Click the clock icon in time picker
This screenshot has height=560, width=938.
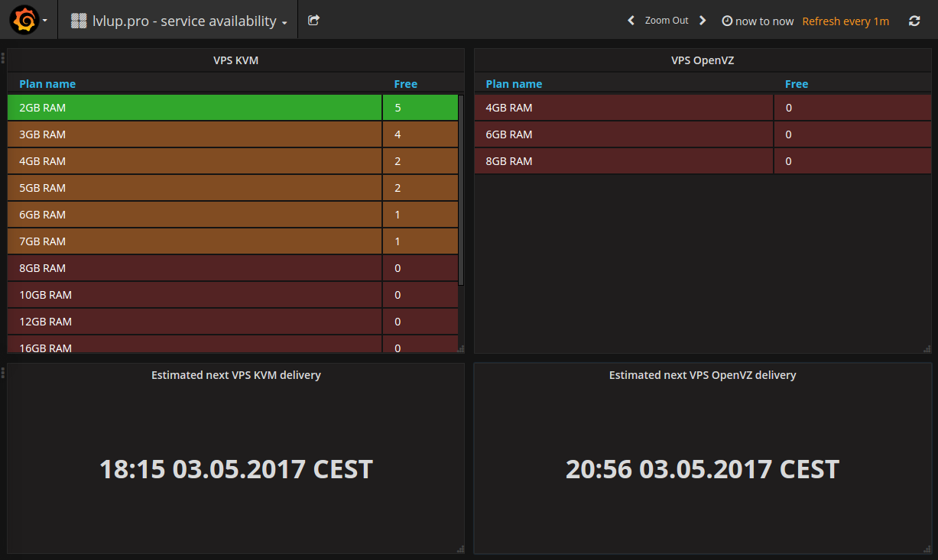727,21
